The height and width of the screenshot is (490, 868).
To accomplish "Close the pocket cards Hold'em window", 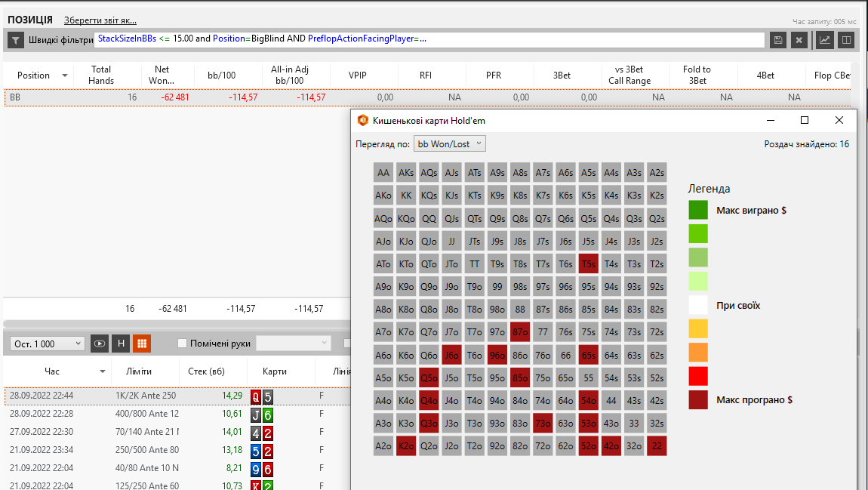I will coord(839,120).
